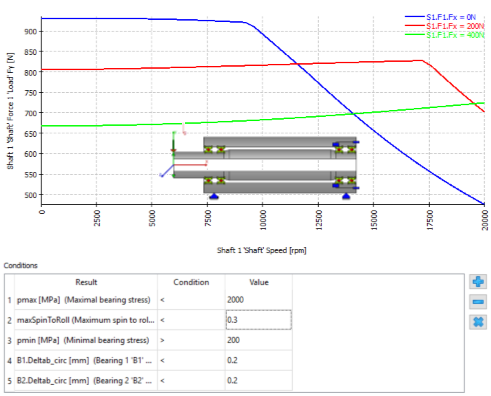Click the Result column header
Image resolution: width=491 pixels, height=396 pixels.
86,282
